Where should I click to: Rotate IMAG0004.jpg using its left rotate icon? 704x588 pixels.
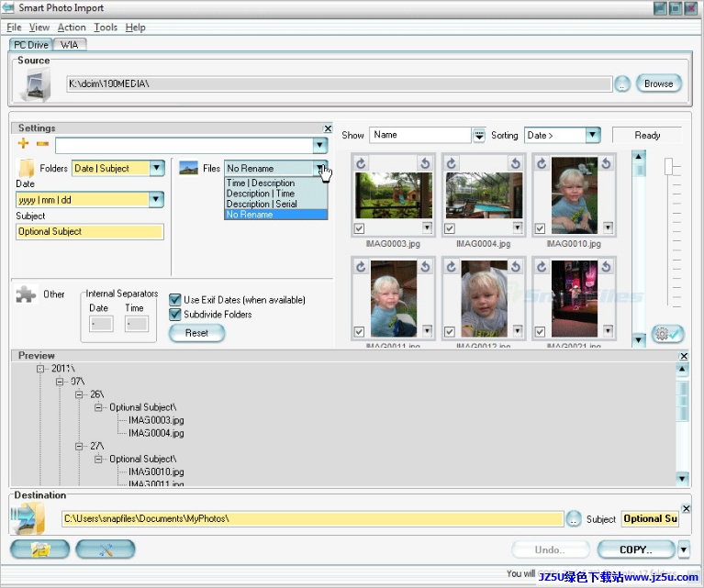click(x=452, y=163)
